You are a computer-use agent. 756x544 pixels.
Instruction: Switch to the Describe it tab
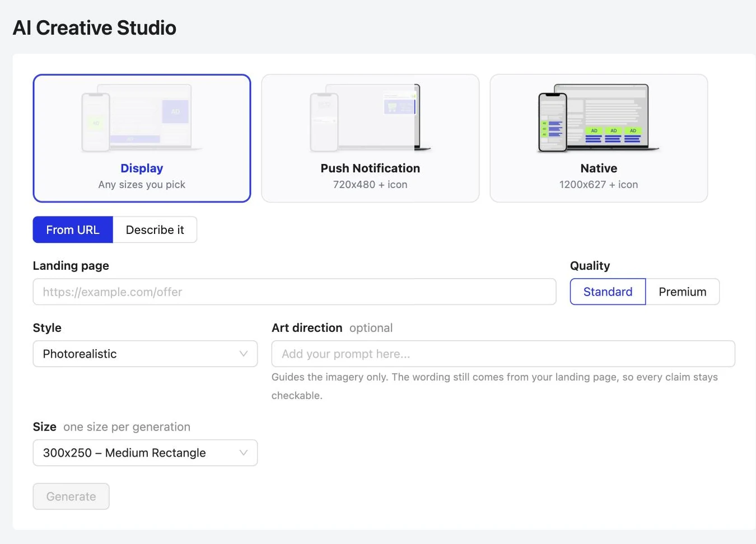coord(155,229)
